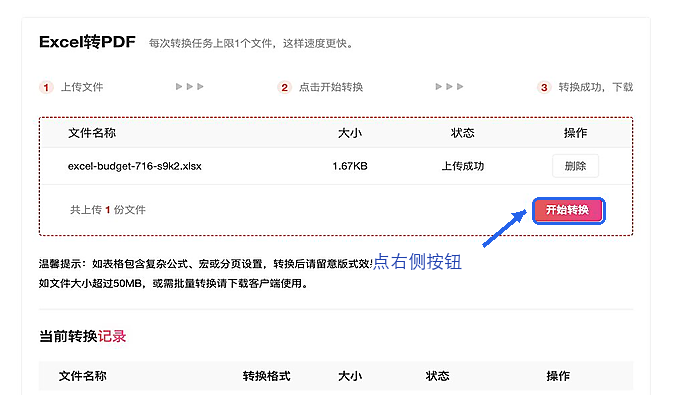Click the 当前转换记录 section heading

pos(83,336)
